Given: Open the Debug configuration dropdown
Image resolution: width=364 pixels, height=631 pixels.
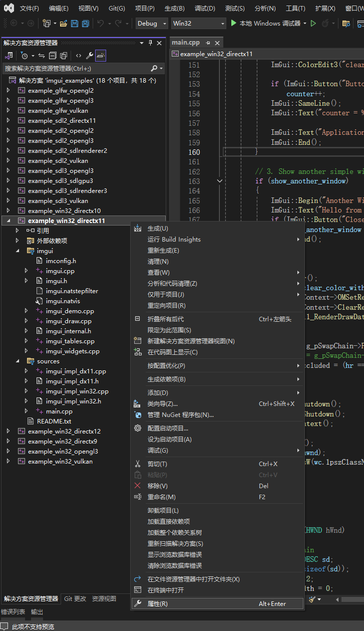Looking at the screenshot, I should point(152,24).
